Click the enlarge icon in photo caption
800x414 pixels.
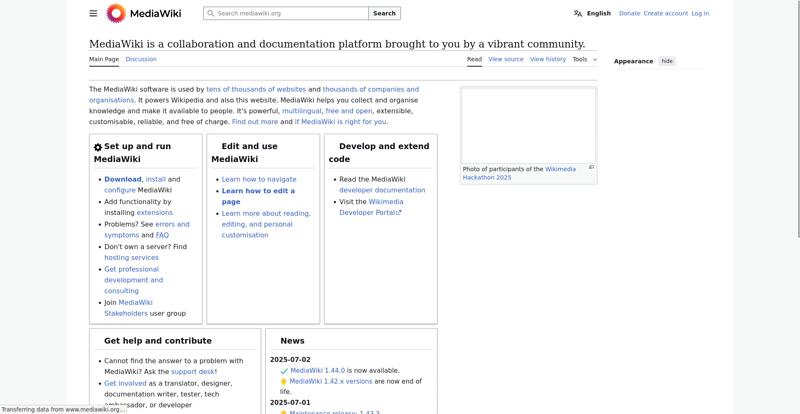pyautogui.click(x=591, y=167)
